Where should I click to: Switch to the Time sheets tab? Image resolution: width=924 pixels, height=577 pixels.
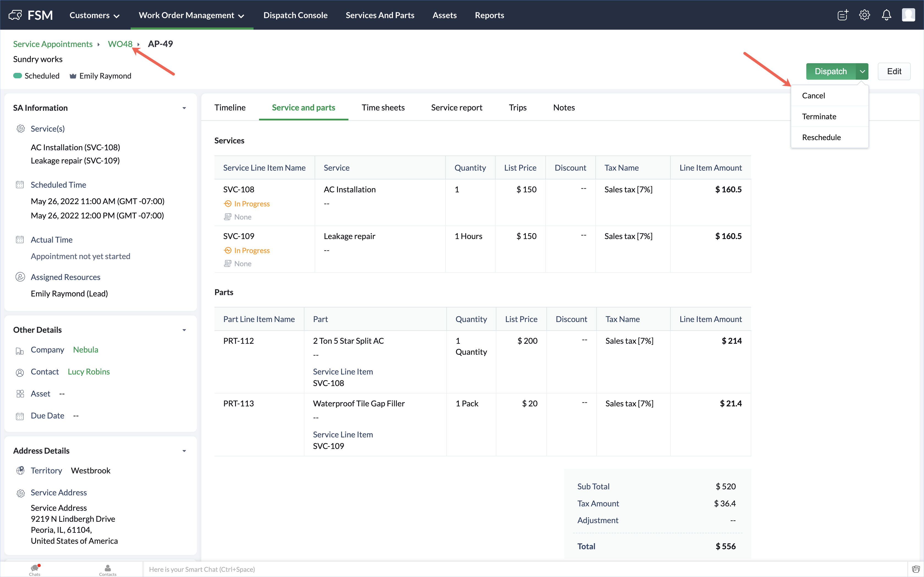(x=383, y=108)
